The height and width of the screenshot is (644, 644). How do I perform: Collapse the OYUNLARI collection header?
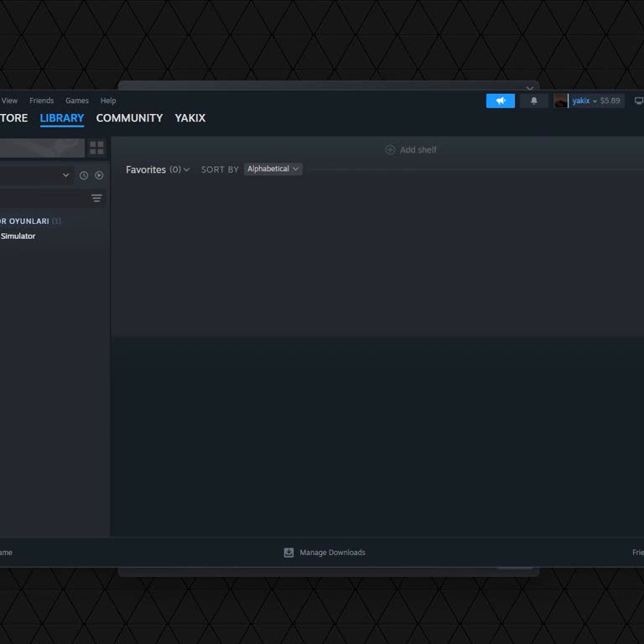tap(30, 221)
